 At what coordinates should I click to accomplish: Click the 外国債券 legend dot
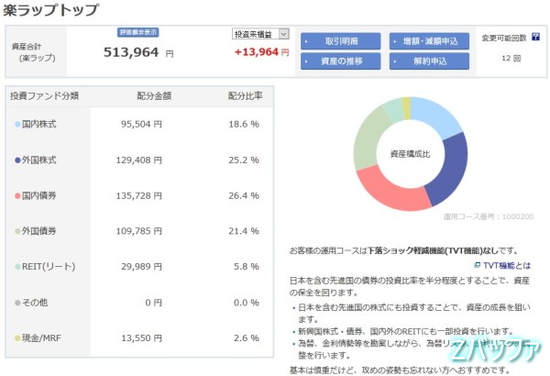18,231
